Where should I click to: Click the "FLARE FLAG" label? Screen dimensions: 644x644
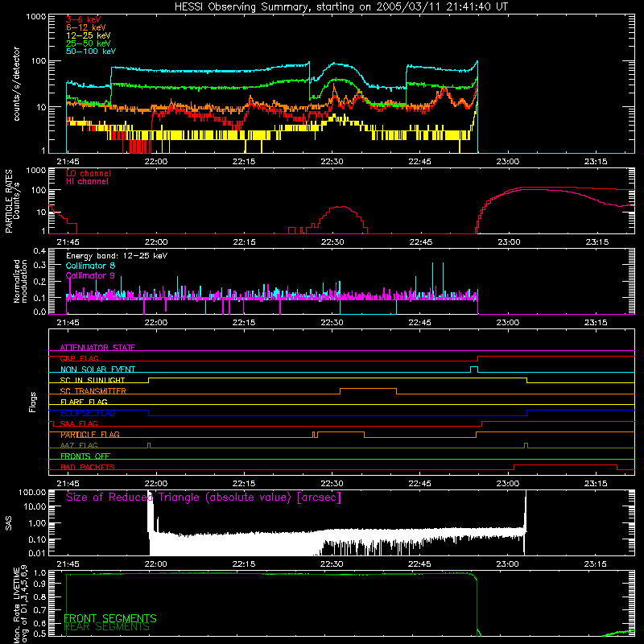tap(84, 402)
